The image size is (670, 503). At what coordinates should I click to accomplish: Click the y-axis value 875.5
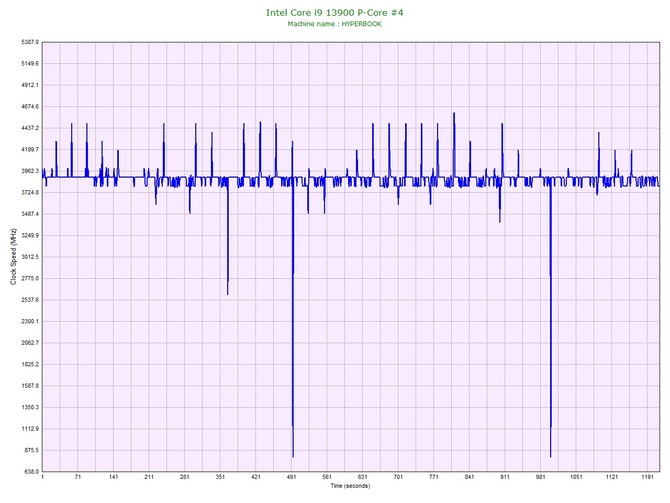[31, 450]
